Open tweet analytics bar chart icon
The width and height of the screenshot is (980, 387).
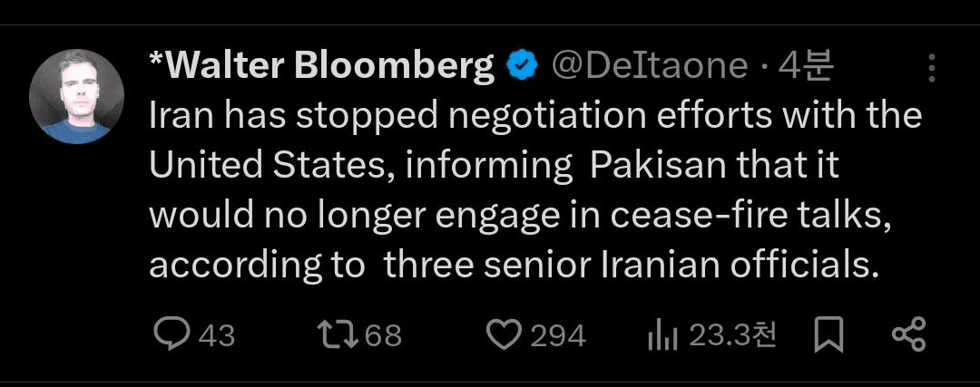pyautogui.click(x=663, y=336)
